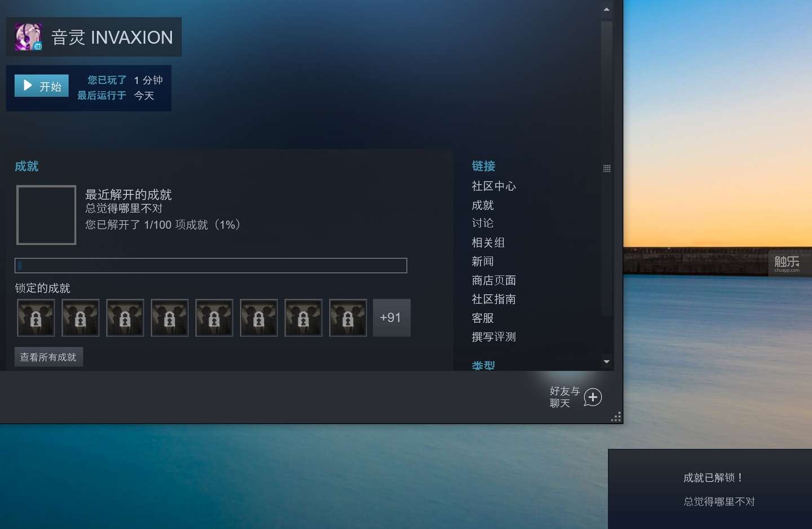Select the sixth locked achievement icon

coord(258,318)
